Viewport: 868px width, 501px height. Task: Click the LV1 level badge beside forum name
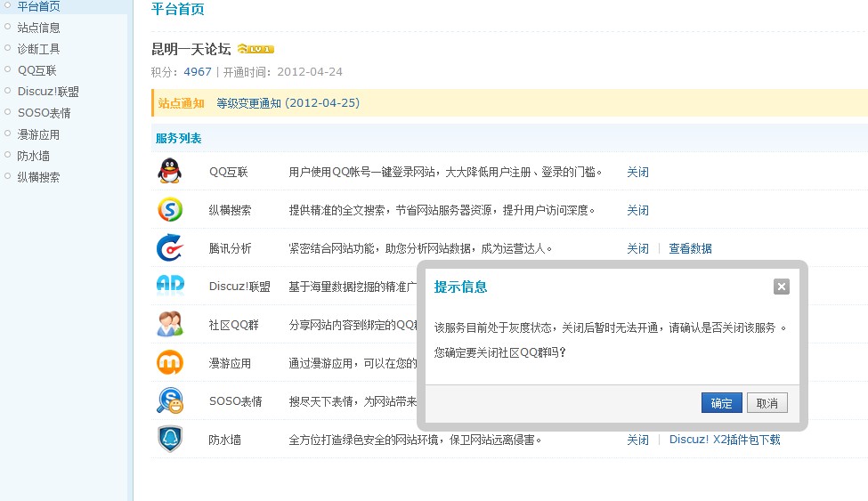[256, 49]
